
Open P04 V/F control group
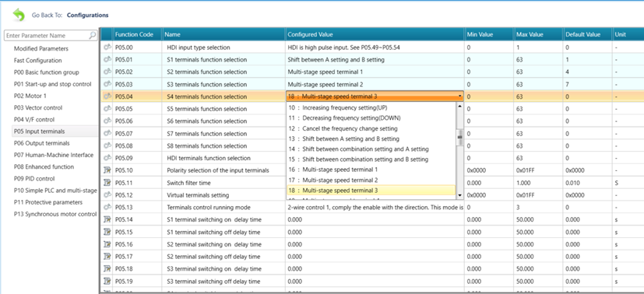[34, 120]
